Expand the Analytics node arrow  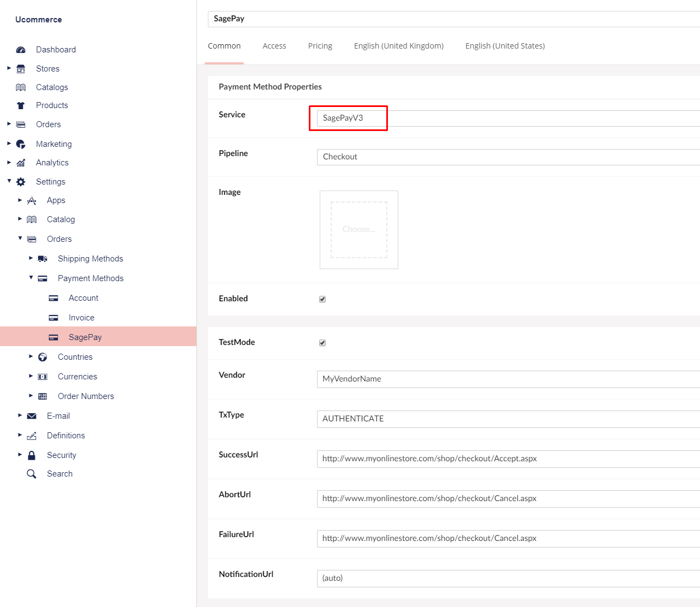pyautogui.click(x=9, y=162)
